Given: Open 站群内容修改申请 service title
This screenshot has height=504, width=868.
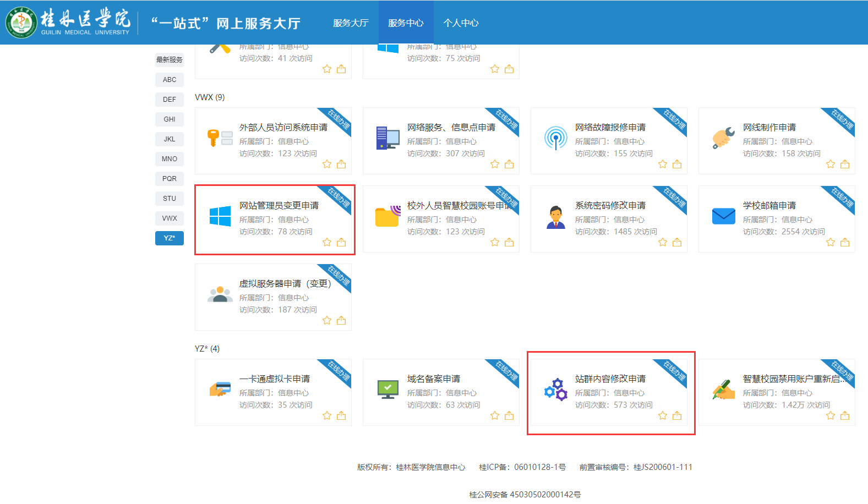Looking at the screenshot, I should click(x=610, y=379).
